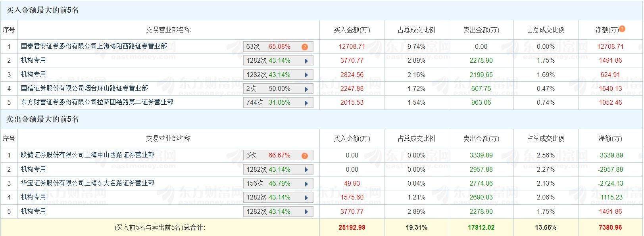Screen dimensions: 644x236
Task: Open 国信证券烟台环山路证券营业部 link
Action: coord(84,88)
